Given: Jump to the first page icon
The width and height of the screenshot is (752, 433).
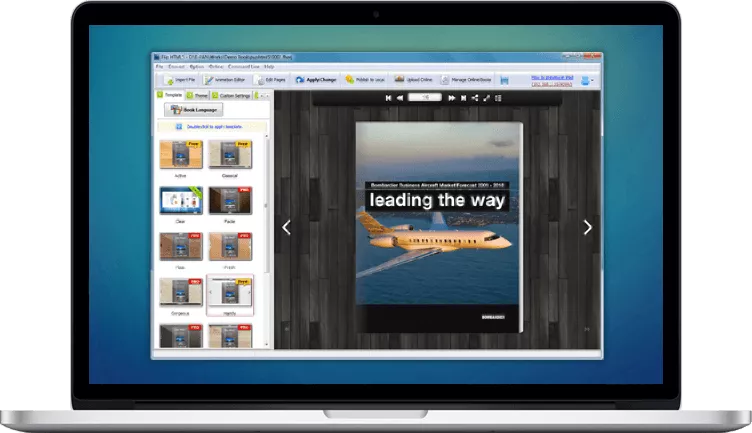Looking at the screenshot, I should pos(388,98).
